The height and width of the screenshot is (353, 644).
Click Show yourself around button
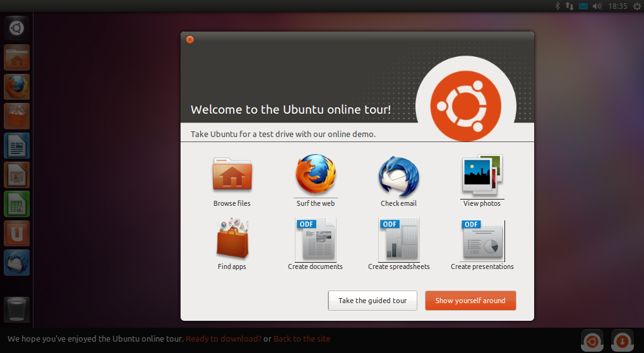click(470, 301)
